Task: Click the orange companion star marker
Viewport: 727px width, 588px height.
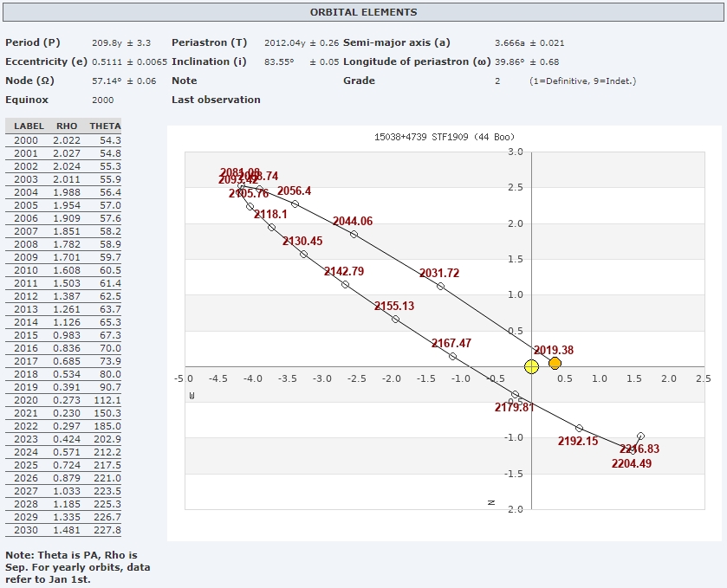Action: (x=555, y=363)
